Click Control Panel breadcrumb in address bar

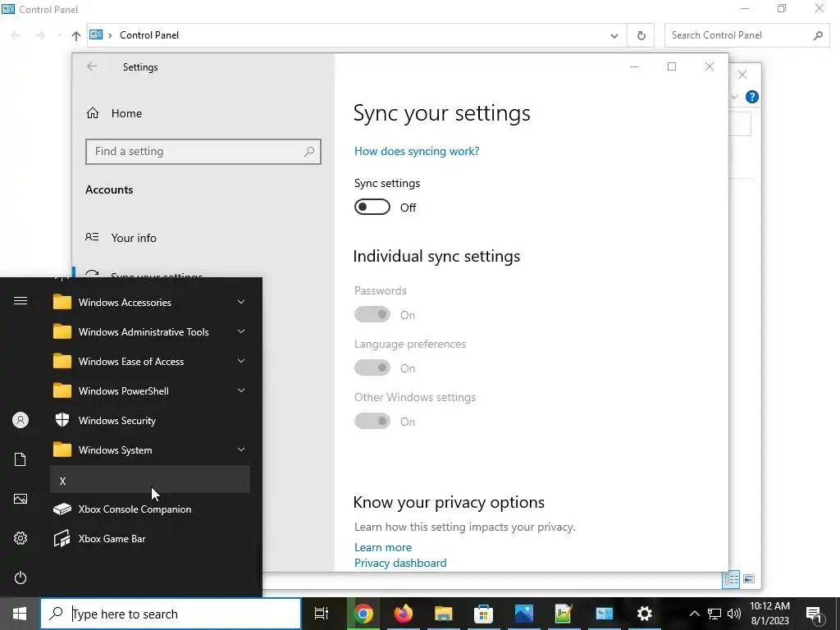[149, 35]
